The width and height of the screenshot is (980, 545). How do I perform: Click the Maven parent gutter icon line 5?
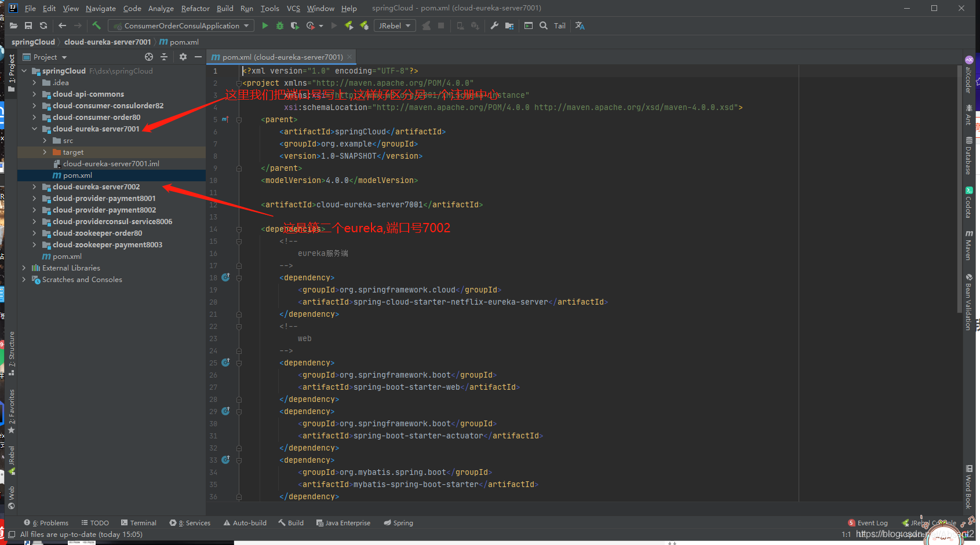(225, 119)
